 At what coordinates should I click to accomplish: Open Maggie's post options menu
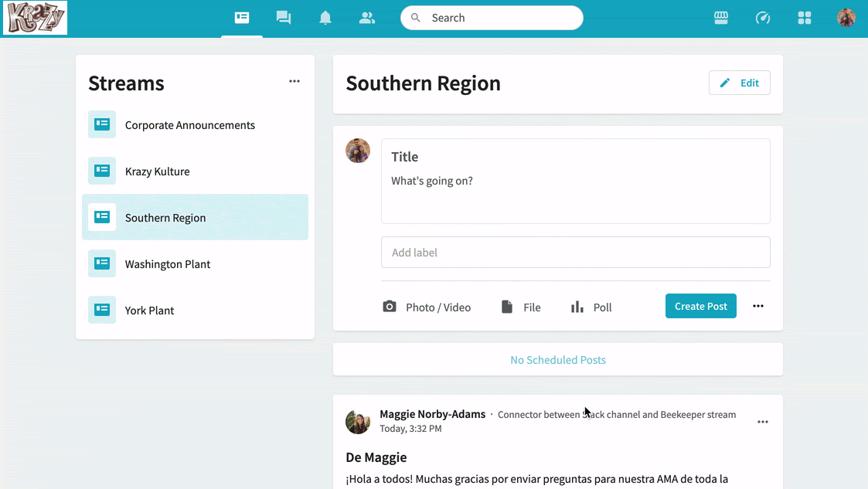click(763, 422)
